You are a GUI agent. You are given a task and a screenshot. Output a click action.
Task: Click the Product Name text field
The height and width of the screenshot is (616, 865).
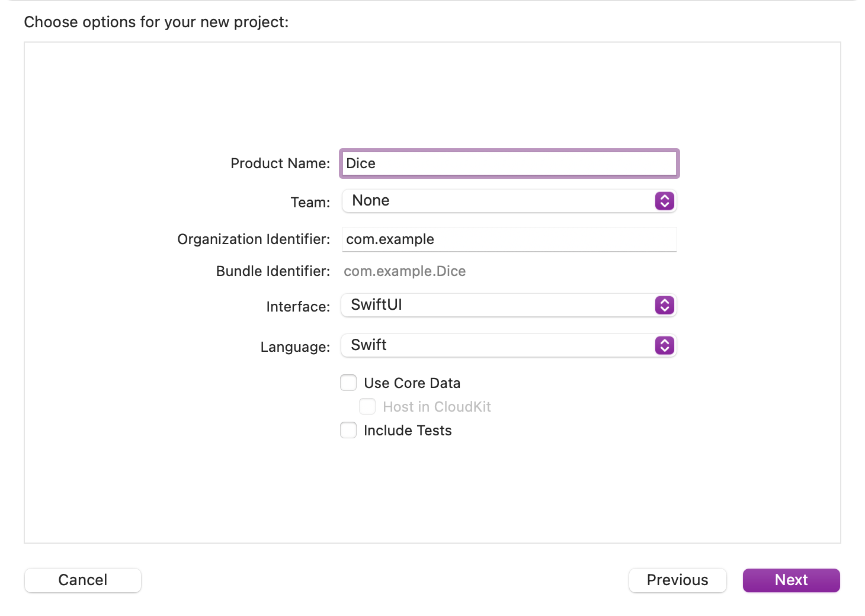(x=509, y=163)
